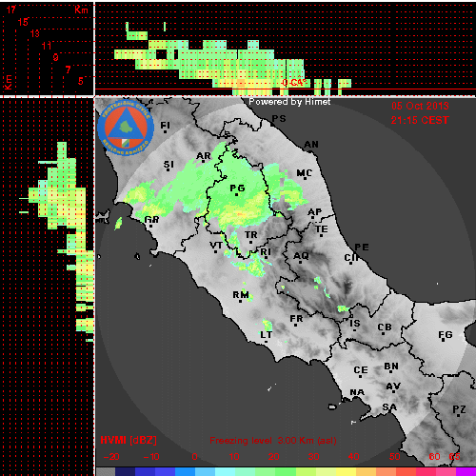Select the AN city label on the coast
The height and width of the screenshot is (476, 476).
tap(311, 145)
